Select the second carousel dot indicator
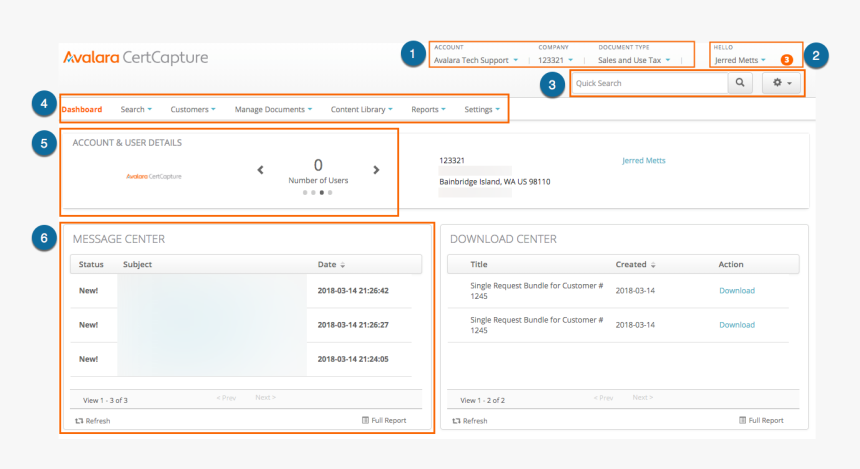This screenshot has height=469, width=860. tap(313, 193)
